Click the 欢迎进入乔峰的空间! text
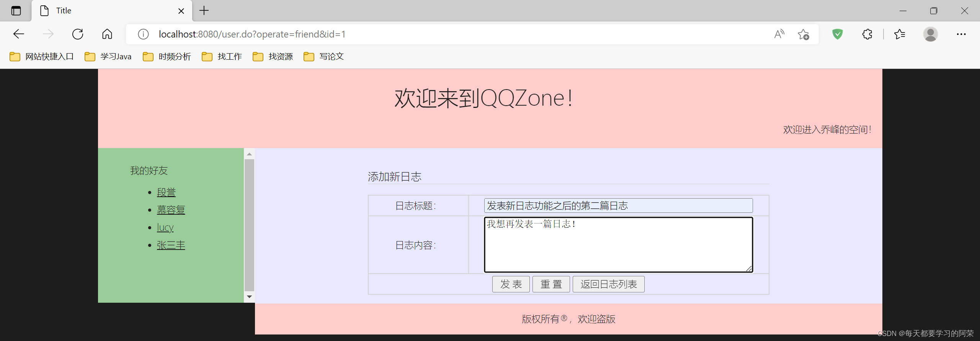This screenshot has height=341, width=980. pyautogui.click(x=827, y=129)
